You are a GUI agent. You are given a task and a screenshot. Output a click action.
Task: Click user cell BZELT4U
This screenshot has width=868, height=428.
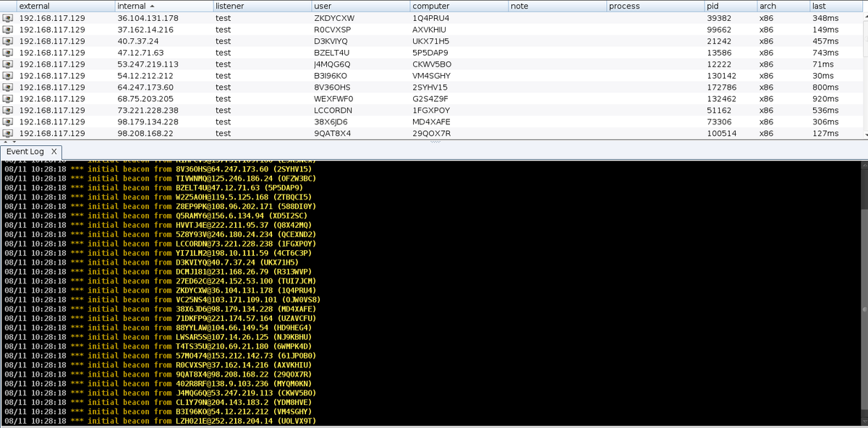(331, 53)
